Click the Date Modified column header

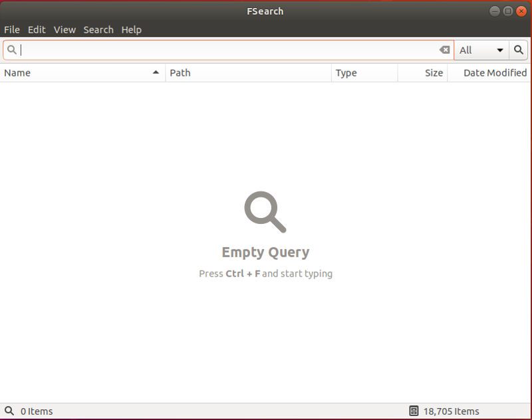492,72
